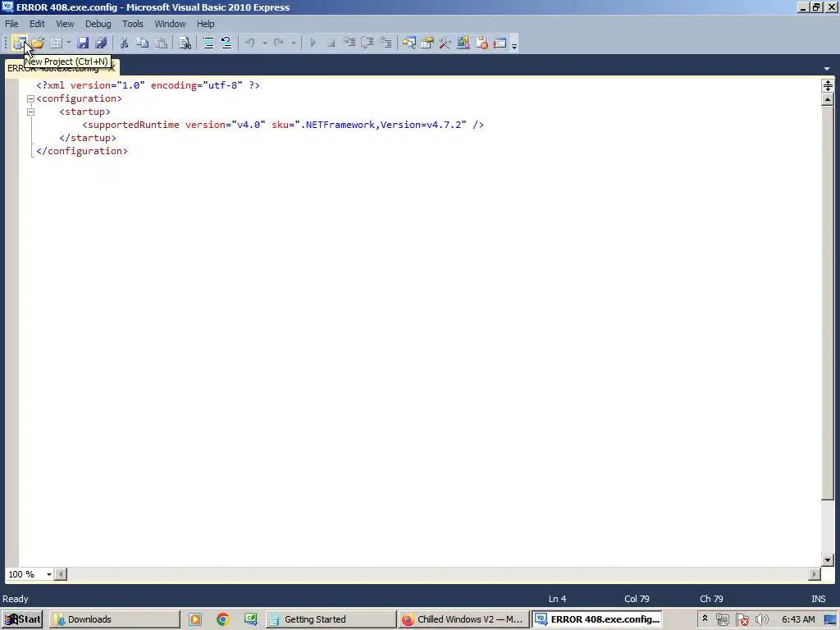The width and height of the screenshot is (840, 630).
Task: Click the Copy toolbar icon
Action: click(x=143, y=43)
